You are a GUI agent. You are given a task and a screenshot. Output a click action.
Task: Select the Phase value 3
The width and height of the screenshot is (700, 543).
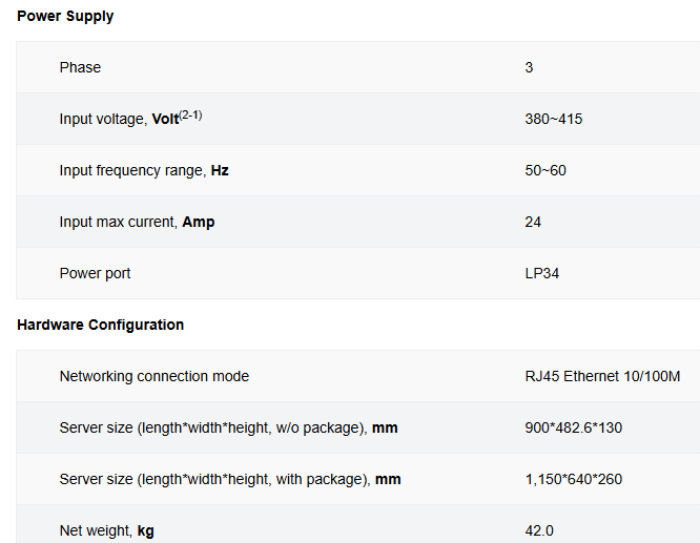pyautogui.click(x=529, y=67)
